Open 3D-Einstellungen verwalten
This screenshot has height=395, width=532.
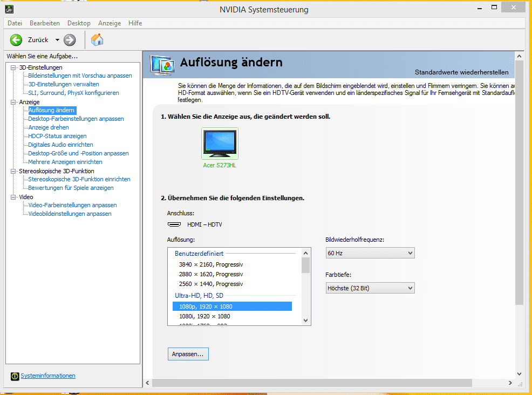pyautogui.click(x=64, y=84)
